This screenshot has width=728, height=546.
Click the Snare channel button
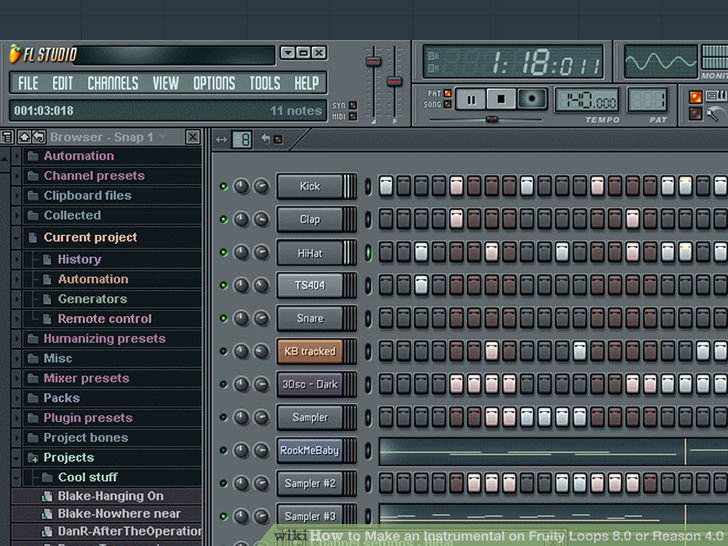click(310, 318)
